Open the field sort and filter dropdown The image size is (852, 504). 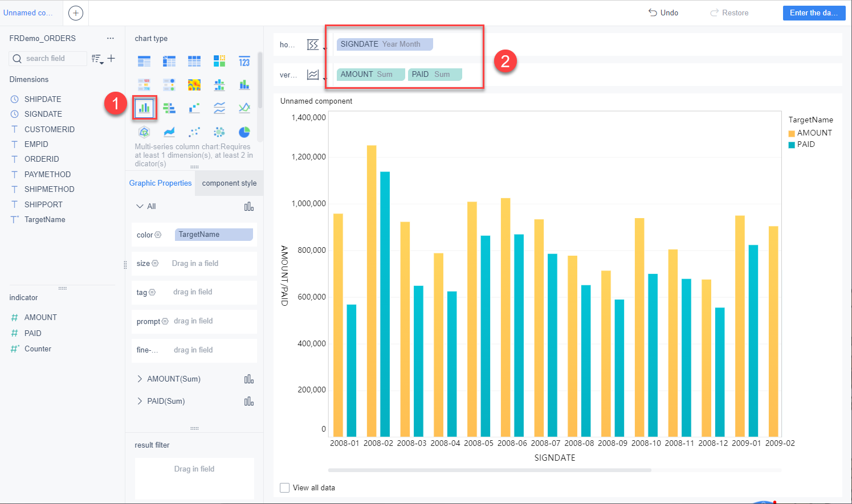[x=97, y=59]
